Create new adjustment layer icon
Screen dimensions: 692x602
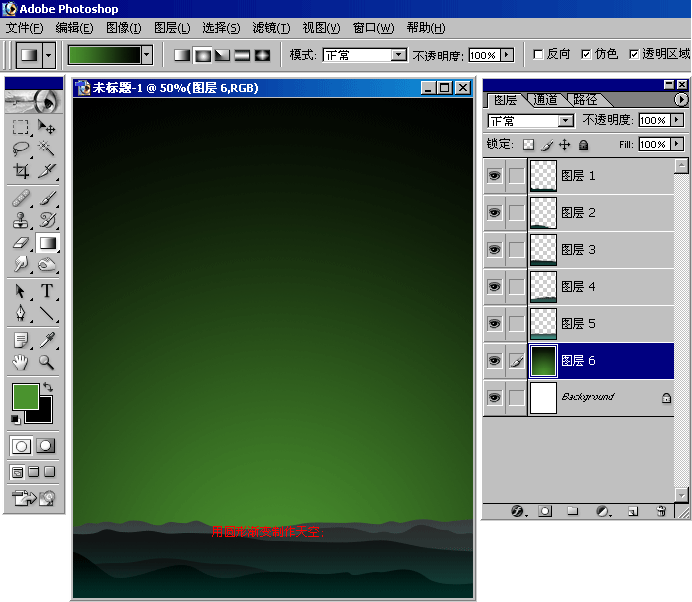pyautogui.click(x=603, y=511)
